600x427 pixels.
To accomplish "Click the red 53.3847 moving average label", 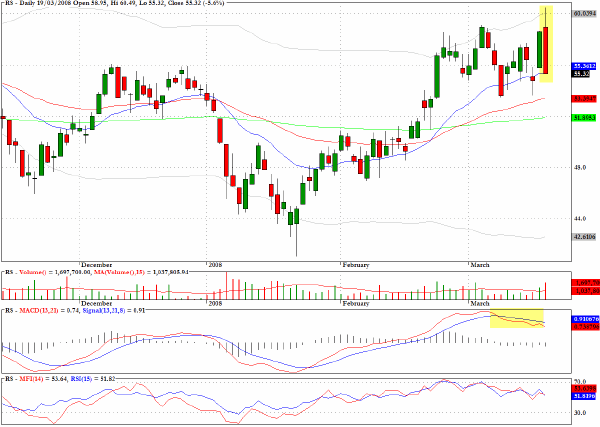I will coord(585,99).
